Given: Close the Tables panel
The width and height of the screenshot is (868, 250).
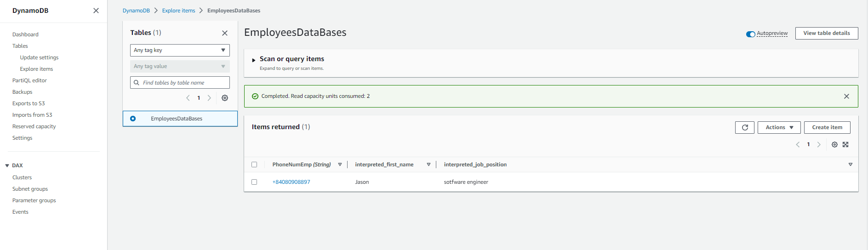Looking at the screenshot, I should [x=225, y=33].
